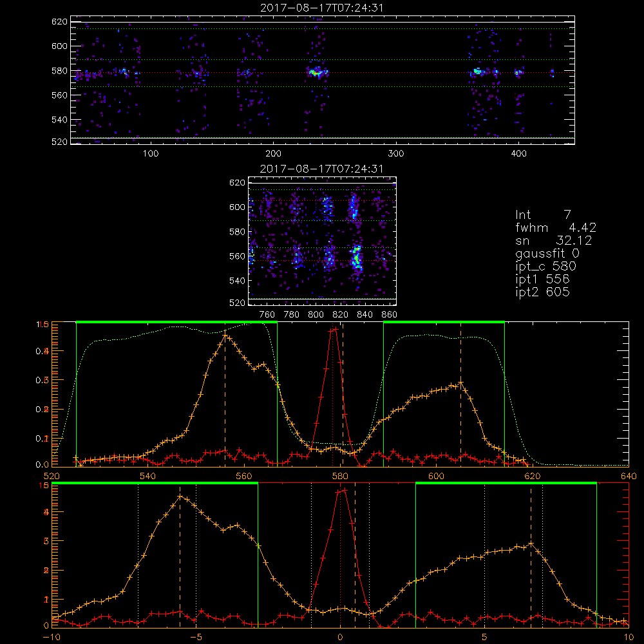Click bright emission blob near 235 in top spectrogram
This screenshot has width=644, height=644.
(x=316, y=72)
